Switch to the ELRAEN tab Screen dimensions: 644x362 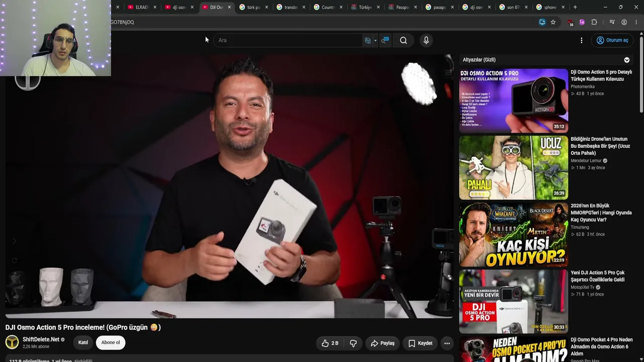[142, 7]
